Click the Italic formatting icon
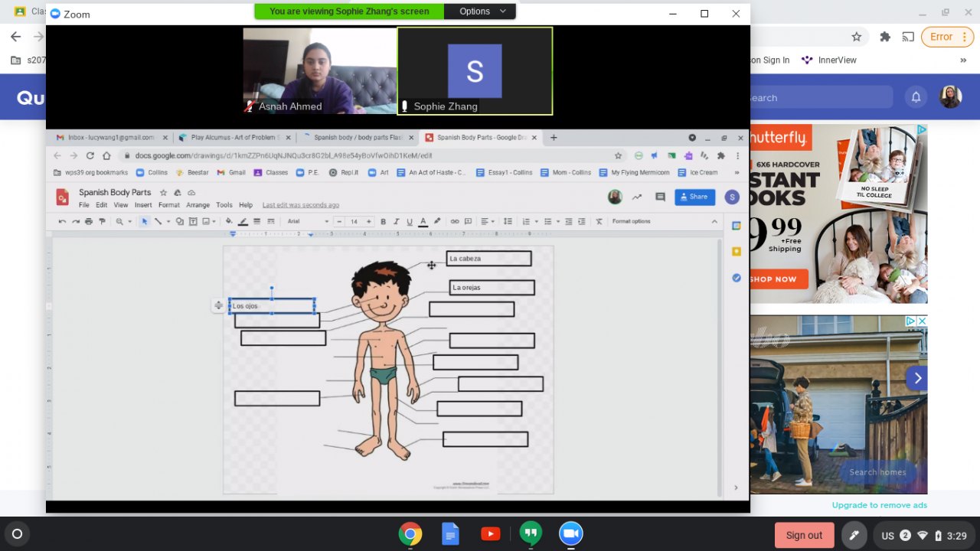 (396, 222)
